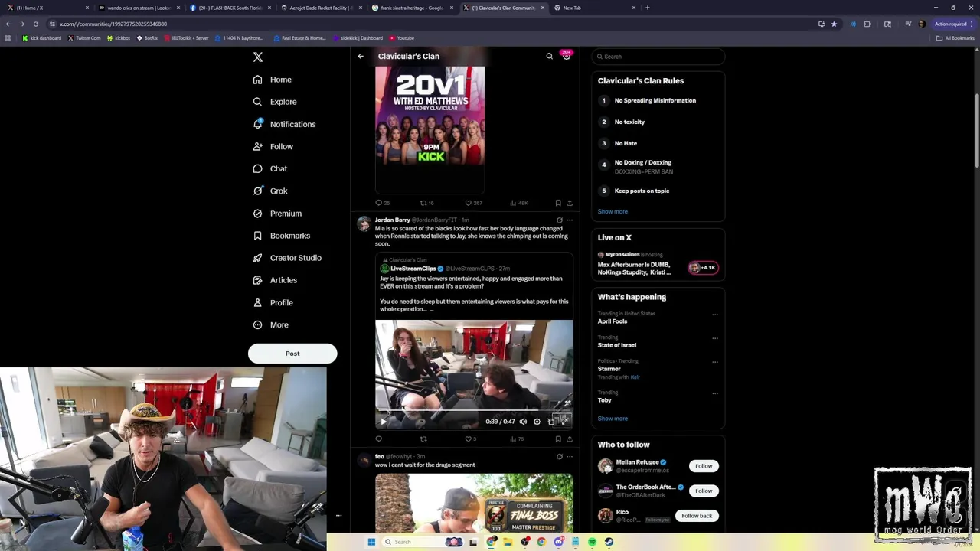Play the quoted LiveStreamClips video
The image size is (980, 551).
(384, 422)
